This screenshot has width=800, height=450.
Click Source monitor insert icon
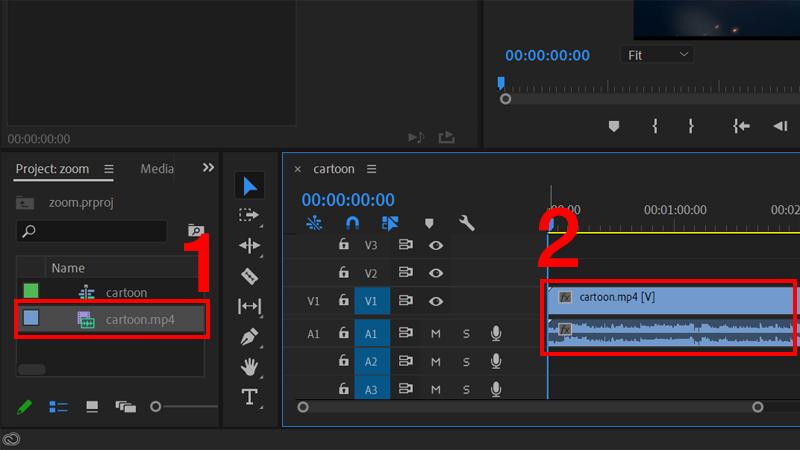pos(416,137)
